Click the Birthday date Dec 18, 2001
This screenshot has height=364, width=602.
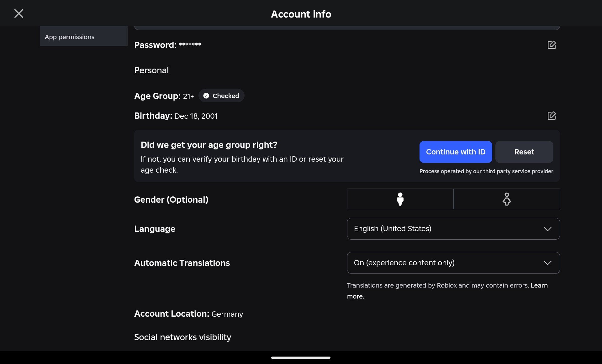[196, 116]
